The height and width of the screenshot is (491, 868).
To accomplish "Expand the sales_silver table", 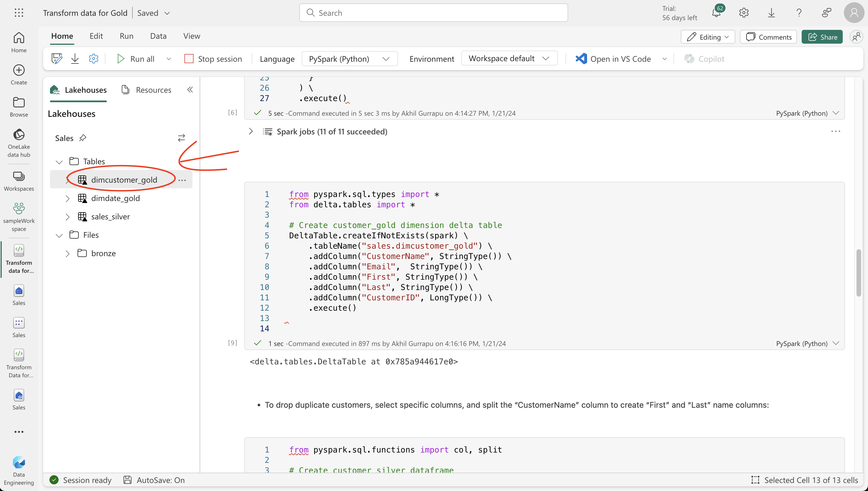I will [67, 217].
